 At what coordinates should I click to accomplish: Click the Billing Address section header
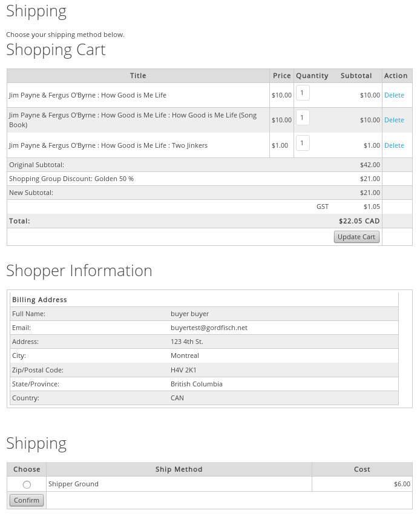click(39, 300)
